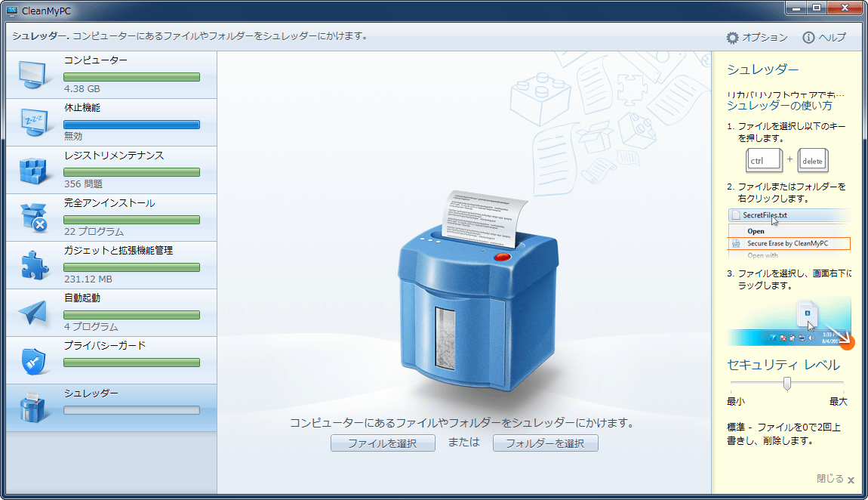Open the コンピューター monitor icon
The image size is (868, 500).
pos(32,75)
